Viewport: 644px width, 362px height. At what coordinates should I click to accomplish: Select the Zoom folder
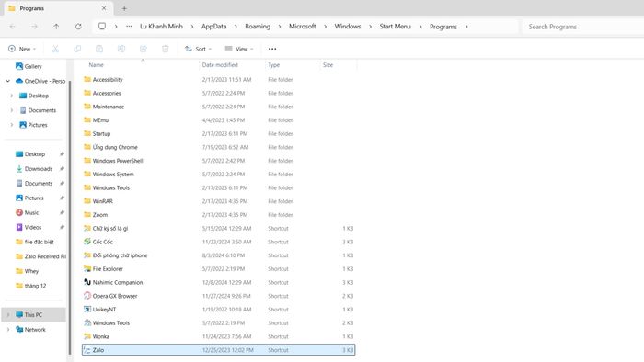218,214
